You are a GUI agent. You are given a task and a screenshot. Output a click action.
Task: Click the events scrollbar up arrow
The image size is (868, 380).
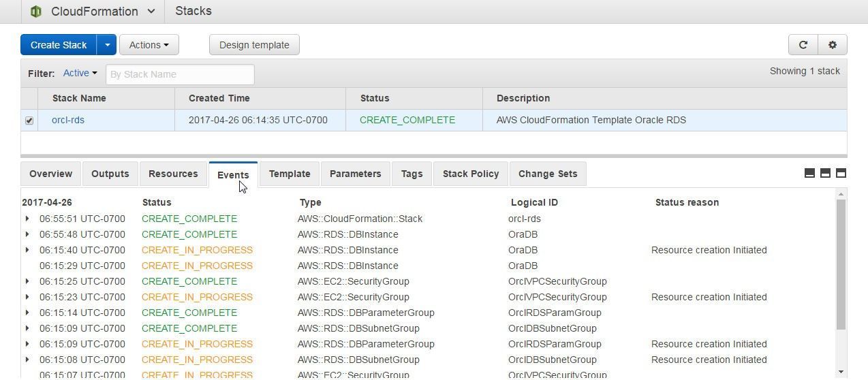(841, 194)
